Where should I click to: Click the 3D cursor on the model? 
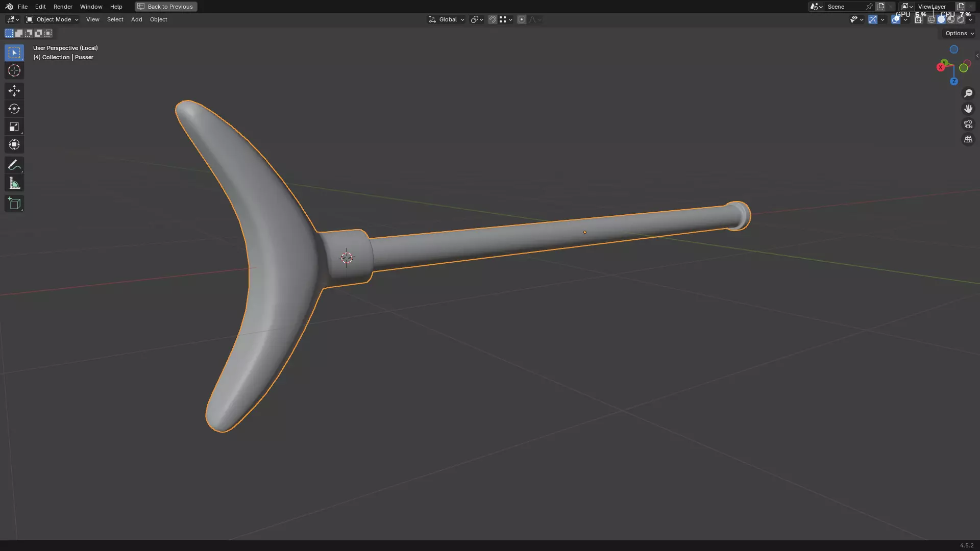pos(347,258)
